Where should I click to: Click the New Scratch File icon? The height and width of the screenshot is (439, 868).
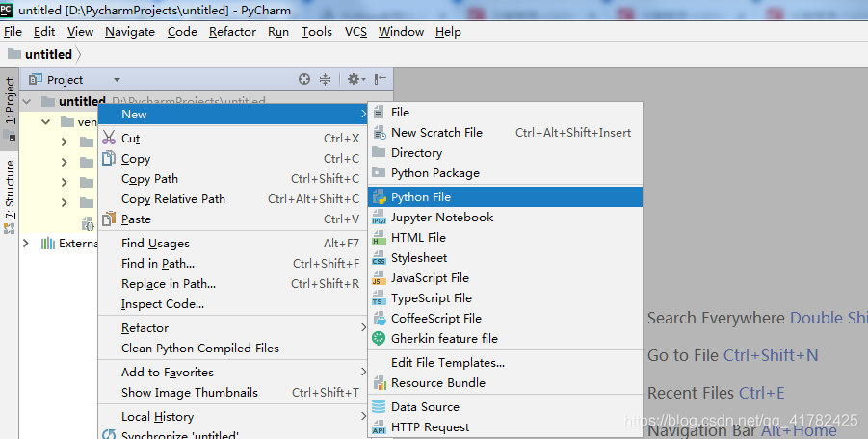(379, 133)
